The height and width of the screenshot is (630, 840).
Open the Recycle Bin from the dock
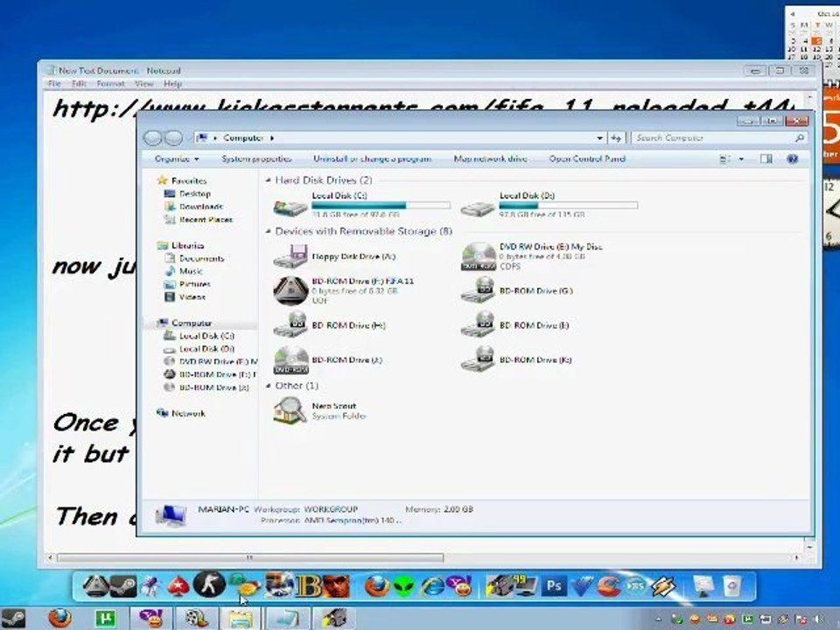[x=731, y=586]
